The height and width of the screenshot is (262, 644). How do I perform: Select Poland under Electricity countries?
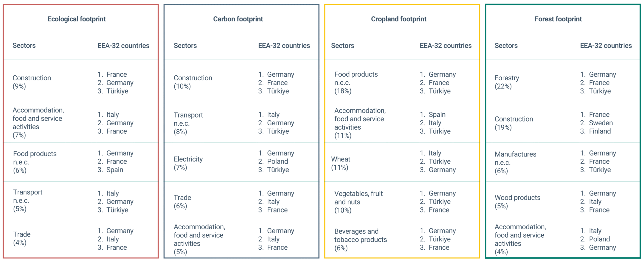[x=277, y=161]
